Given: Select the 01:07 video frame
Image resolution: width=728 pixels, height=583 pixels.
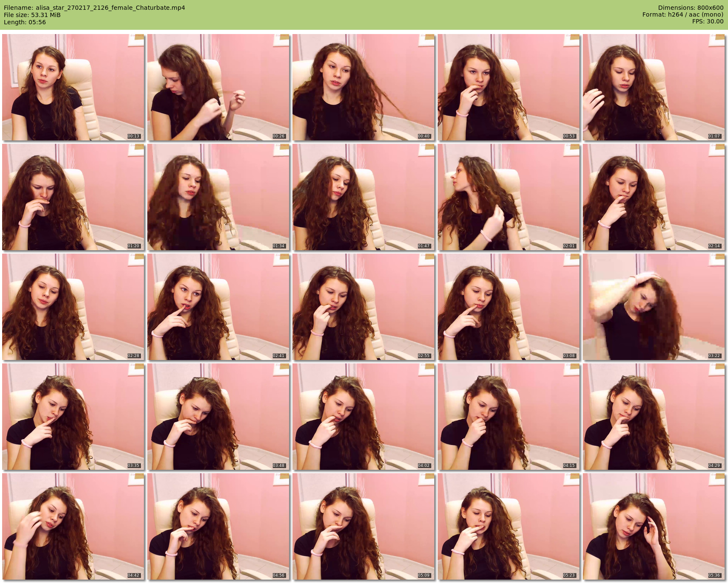Looking at the screenshot, I should tap(654, 87).
